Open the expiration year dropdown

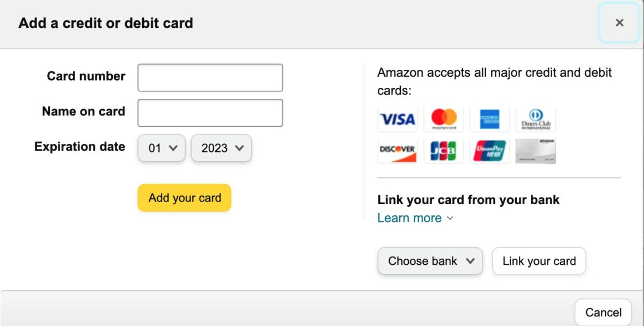coord(222,148)
